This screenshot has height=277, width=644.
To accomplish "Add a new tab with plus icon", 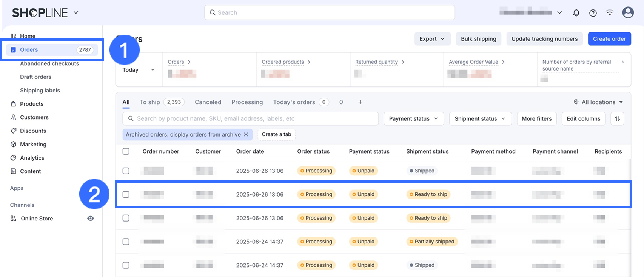I will [x=360, y=102].
